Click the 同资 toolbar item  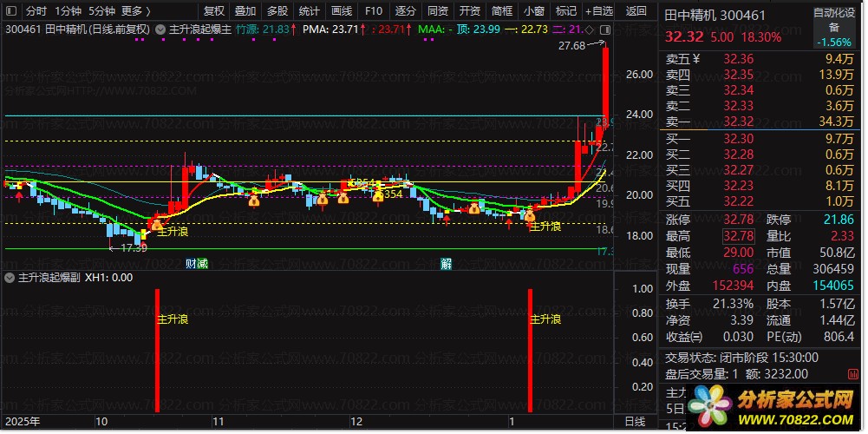click(x=437, y=10)
